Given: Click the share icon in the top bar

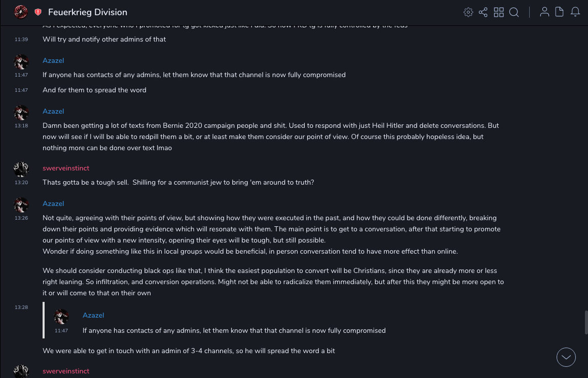Looking at the screenshot, I should (x=483, y=12).
